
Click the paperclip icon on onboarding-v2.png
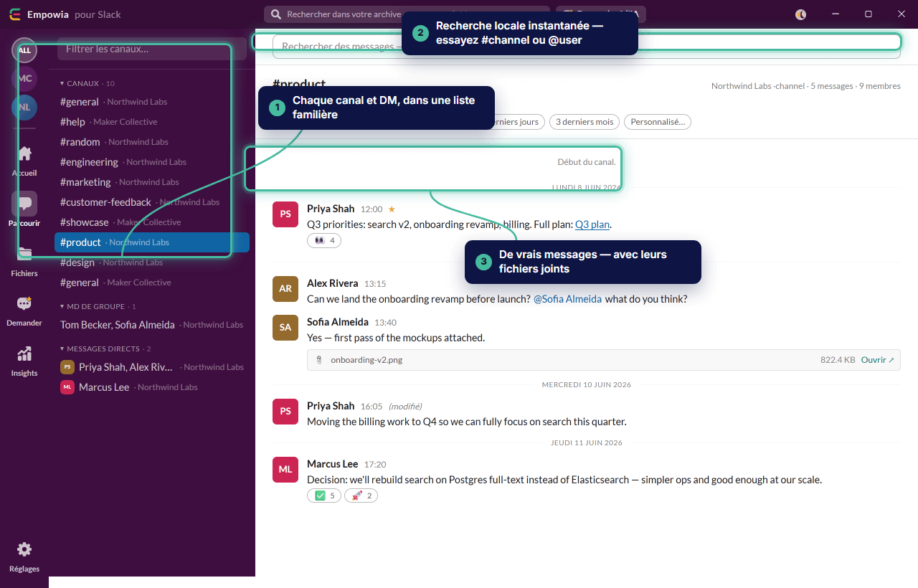click(x=318, y=360)
